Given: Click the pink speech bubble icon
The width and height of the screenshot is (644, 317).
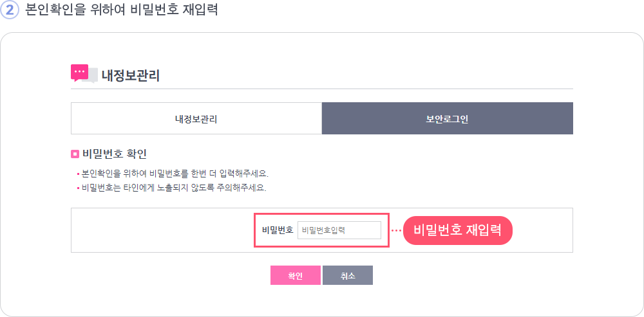Looking at the screenshot, I should (x=79, y=73).
